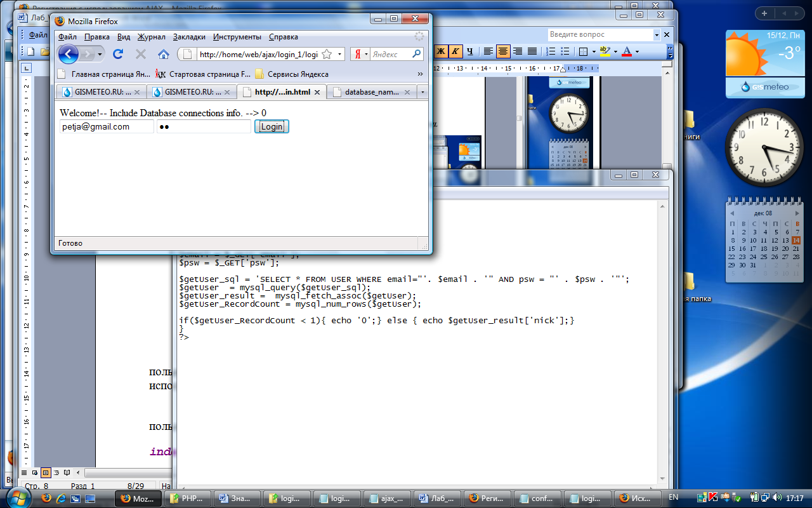Open the Firefox home page icon
Screen dimensions: 812x508
coord(163,55)
